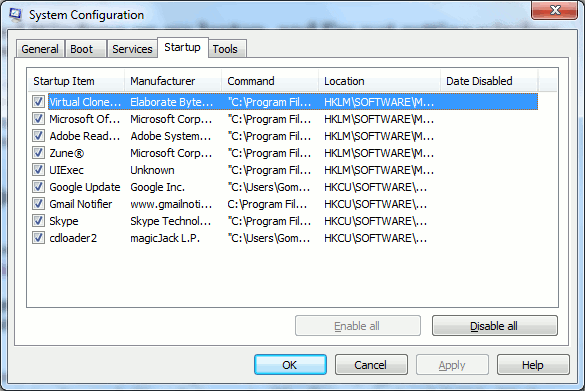This screenshot has width=585, height=391.
Task: Select the Google Update item name
Action: (x=85, y=187)
